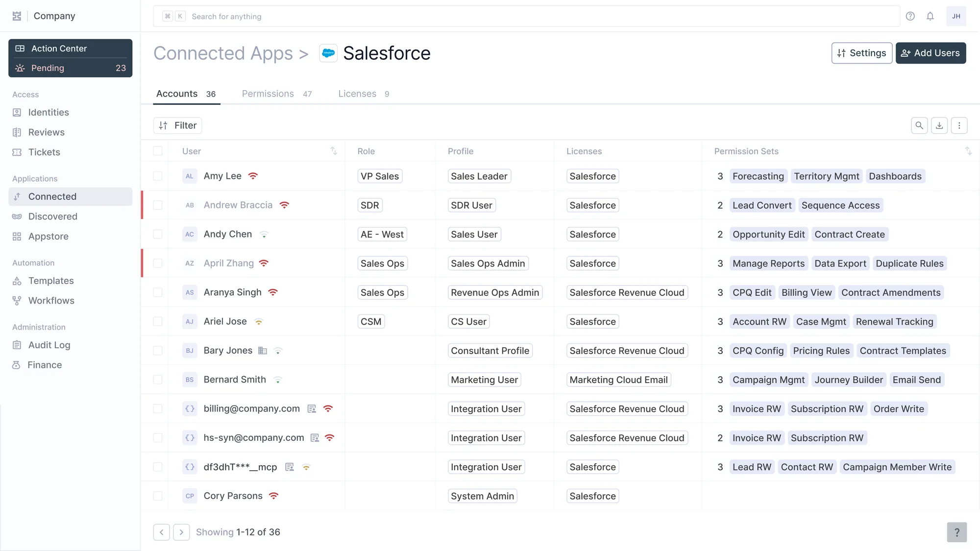The image size is (980, 551).
Task: Check the Aranya Singh row checkbox
Action: (x=158, y=292)
